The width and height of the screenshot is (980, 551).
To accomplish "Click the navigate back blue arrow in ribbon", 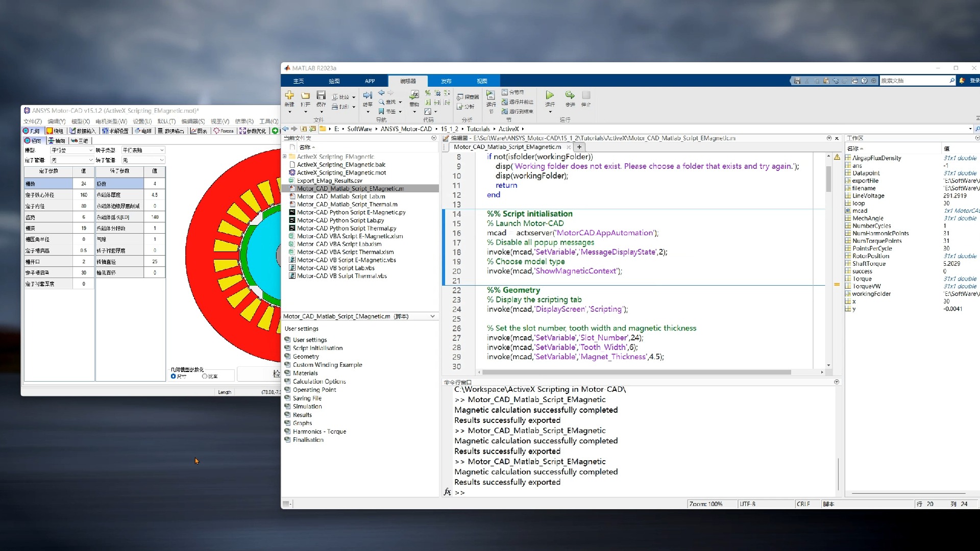I will [381, 93].
